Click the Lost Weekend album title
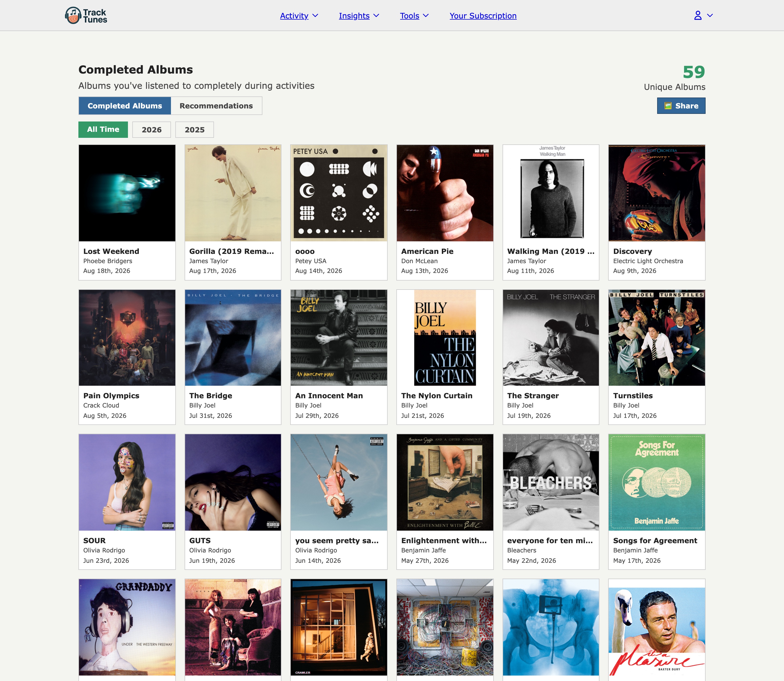Screen dimensions: 784x681 click(111, 251)
